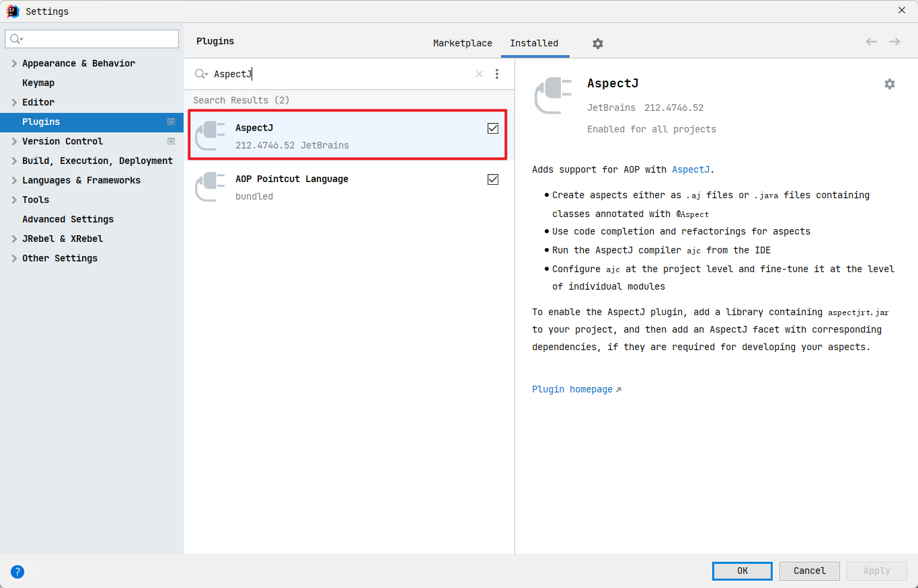Click the Cancel button
This screenshot has width=918, height=588.
pyautogui.click(x=810, y=571)
